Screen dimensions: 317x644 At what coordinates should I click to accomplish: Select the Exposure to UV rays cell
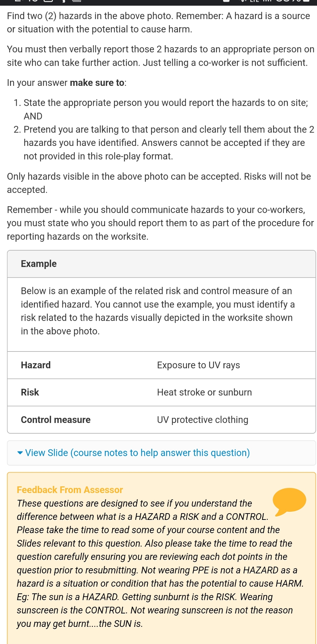[198, 365]
